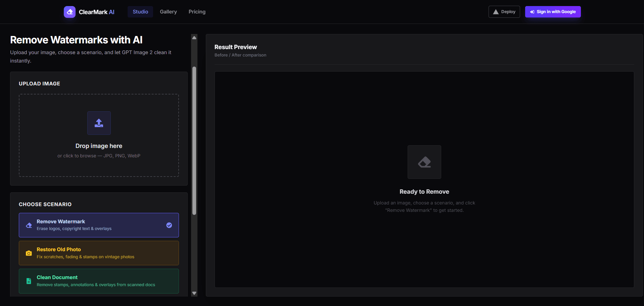This screenshot has height=306, width=644.
Task: Click the sign-in arrow icon
Action: coord(532,12)
